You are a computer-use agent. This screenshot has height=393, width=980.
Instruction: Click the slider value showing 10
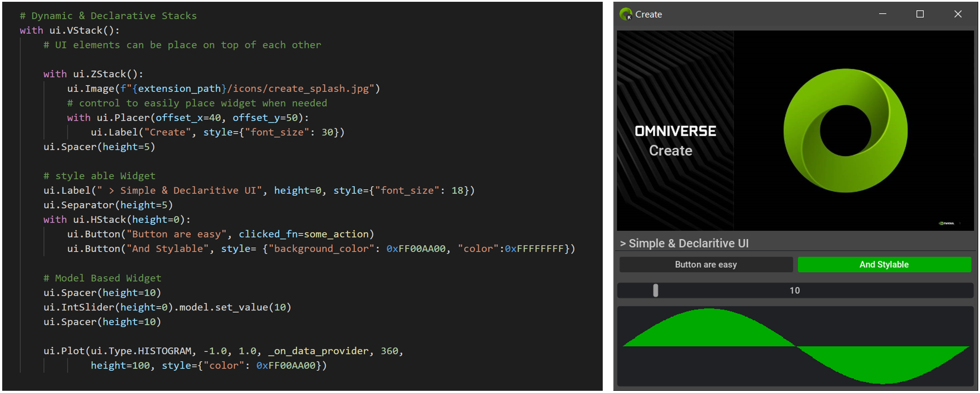coord(794,291)
